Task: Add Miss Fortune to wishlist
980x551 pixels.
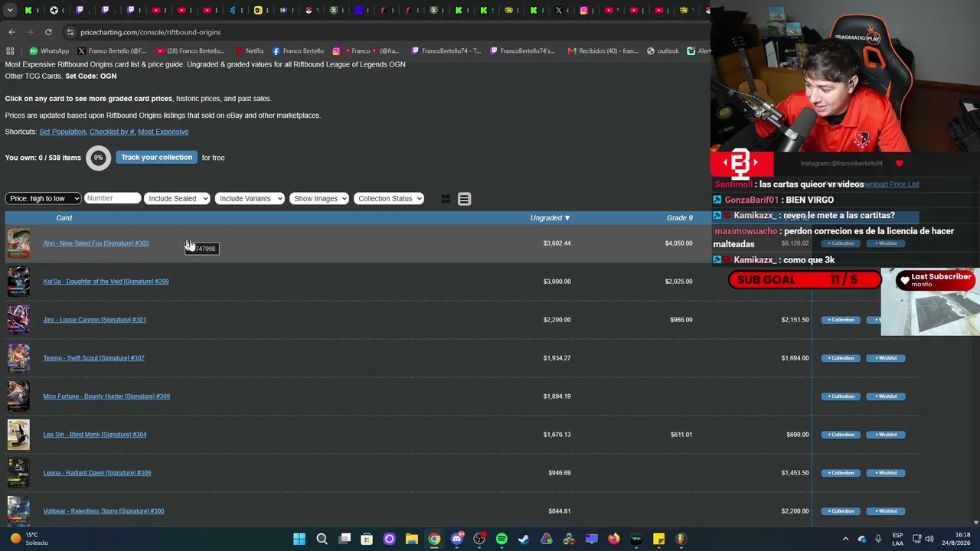Action: [x=886, y=396]
